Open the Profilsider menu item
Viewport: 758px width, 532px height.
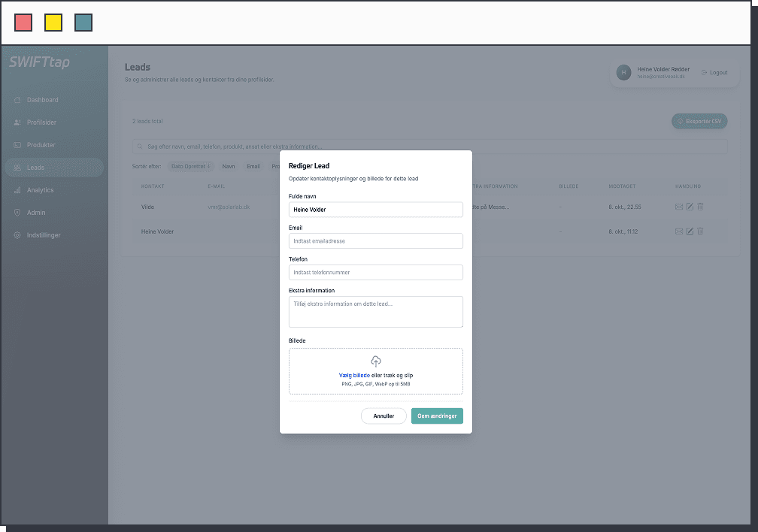pos(41,122)
